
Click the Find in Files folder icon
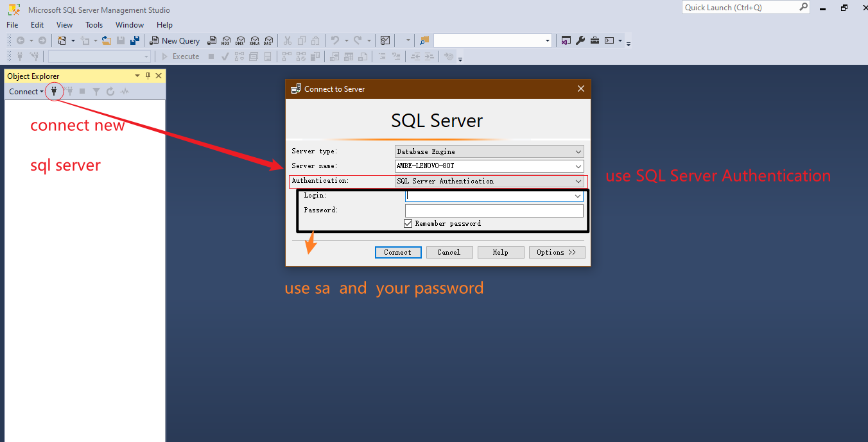(x=424, y=40)
